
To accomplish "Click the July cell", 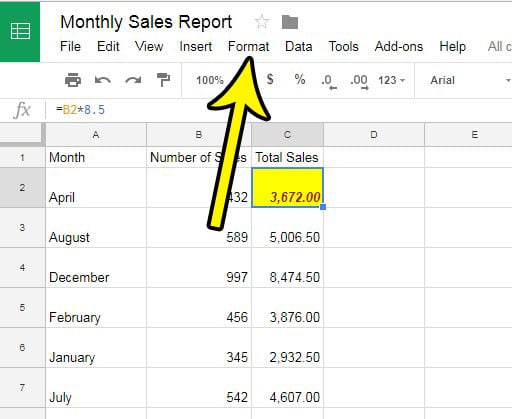I will click(x=96, y=387).
